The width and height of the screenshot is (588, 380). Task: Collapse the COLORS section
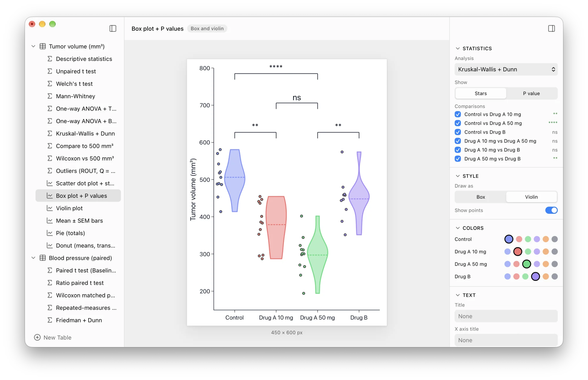[458, 228]
